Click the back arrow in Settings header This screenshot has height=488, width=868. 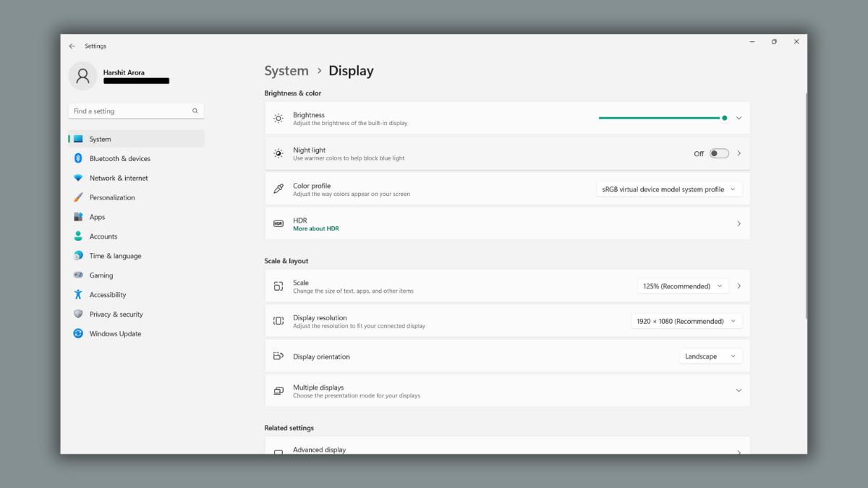coord(72,46)
